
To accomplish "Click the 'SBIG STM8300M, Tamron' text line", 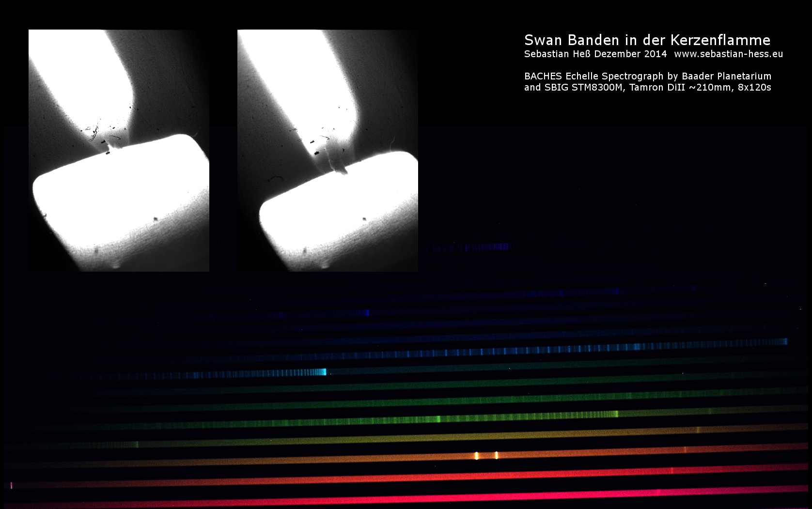I will (647, 88).
